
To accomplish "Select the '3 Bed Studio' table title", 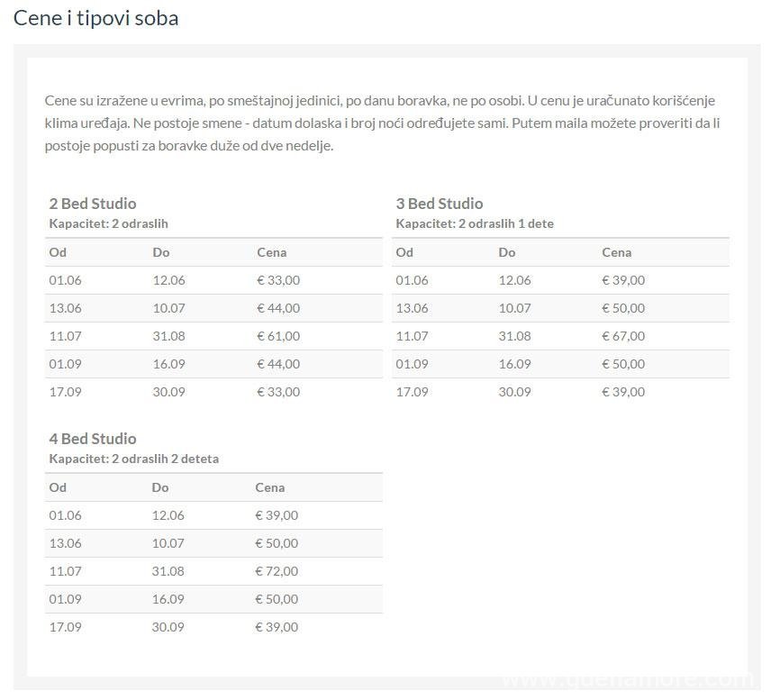I will 440,204.
